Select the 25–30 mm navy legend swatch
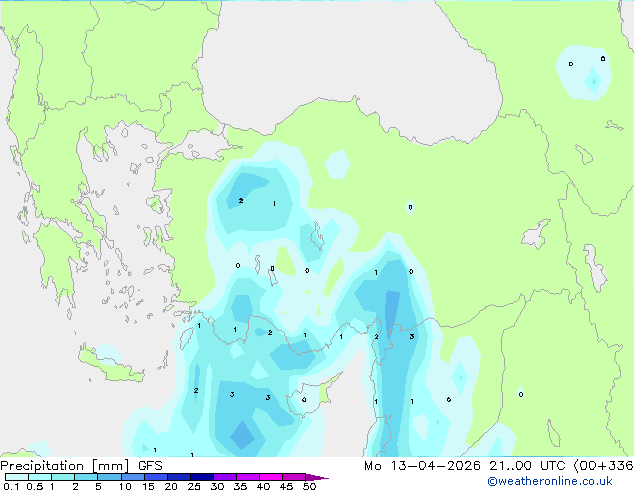The height and width of the screenshot is (490, 634). [201, 477]
